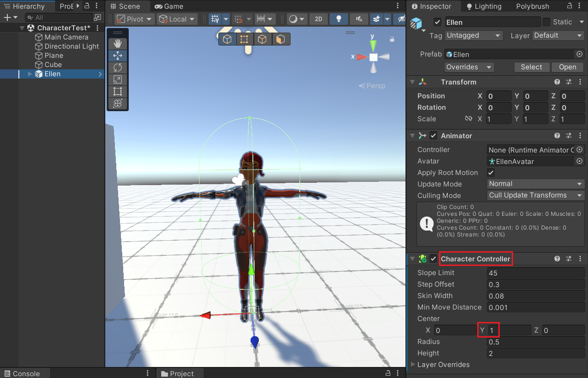
Task: Select the Hand view tool
Action: tap(117, 44)
